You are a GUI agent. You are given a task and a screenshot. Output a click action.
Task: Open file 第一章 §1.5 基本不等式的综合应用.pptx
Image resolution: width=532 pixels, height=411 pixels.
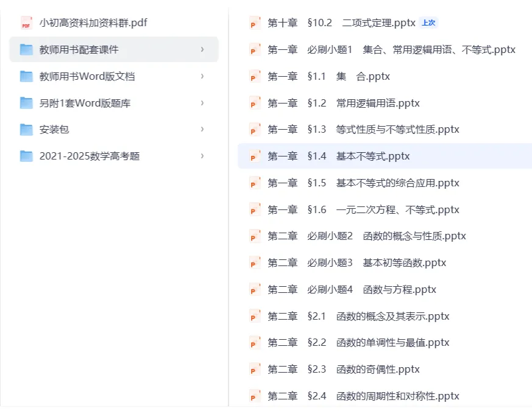(363, 183)
